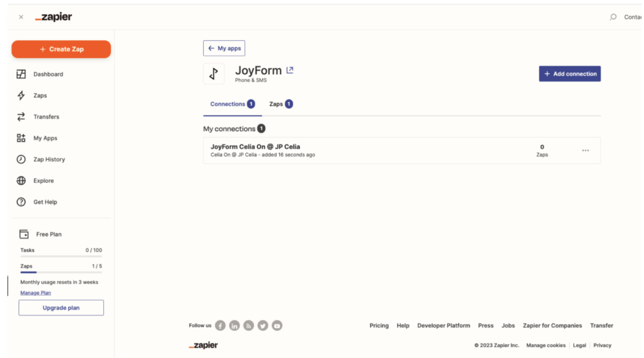Viewport: 644px width, 358px height.
Task: Open the Developer Platform footer link
Action: [x=444, y=325]
